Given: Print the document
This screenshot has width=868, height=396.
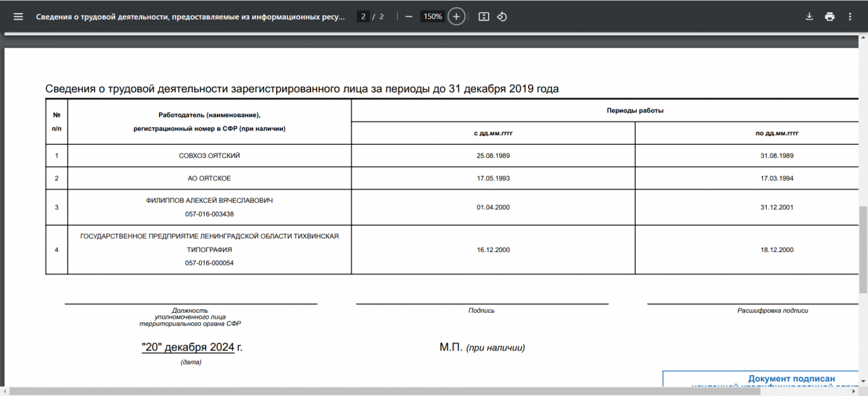Looking at the screenshot, I should pos(830,17).
